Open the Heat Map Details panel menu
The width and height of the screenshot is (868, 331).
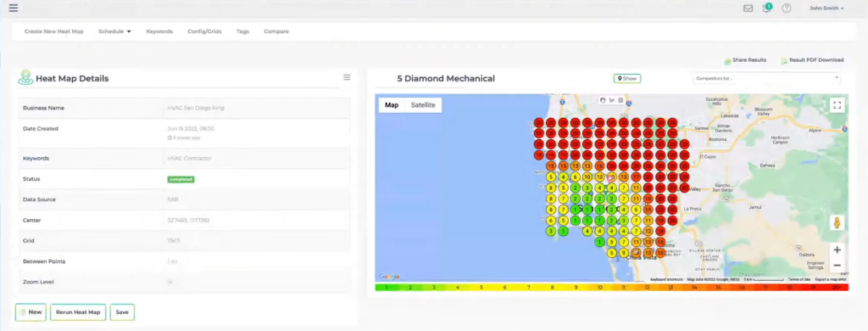(347, 77)
